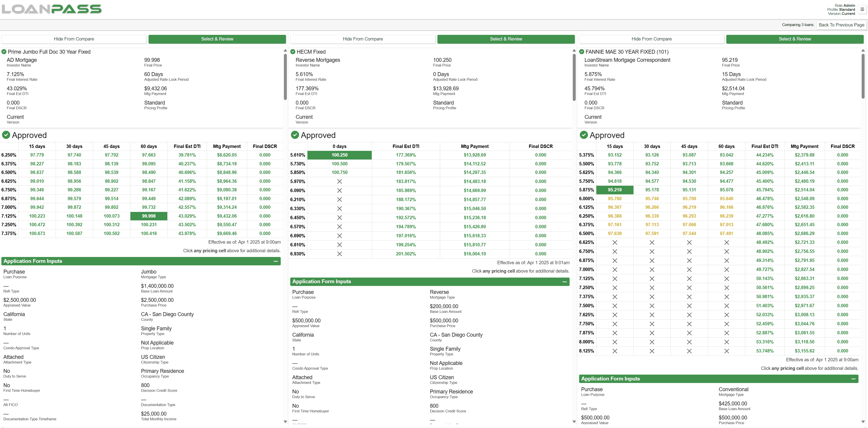Click 45 days X cell in Fannie 7.500% row

pyautogui.click(x=689, y=306)
